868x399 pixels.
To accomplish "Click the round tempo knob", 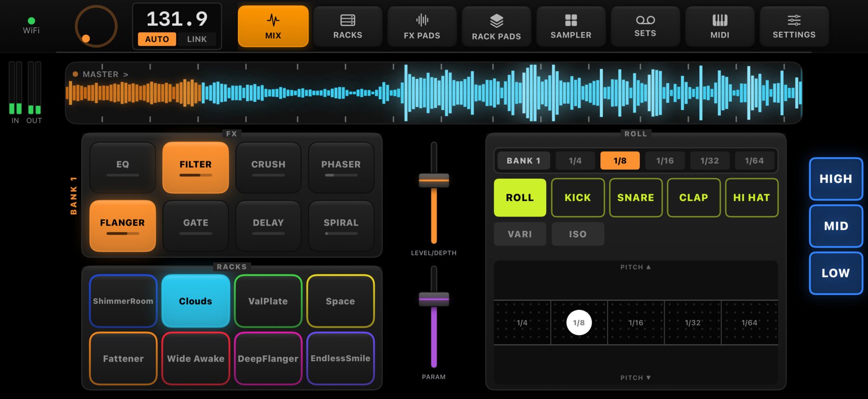I will [96, 27].
